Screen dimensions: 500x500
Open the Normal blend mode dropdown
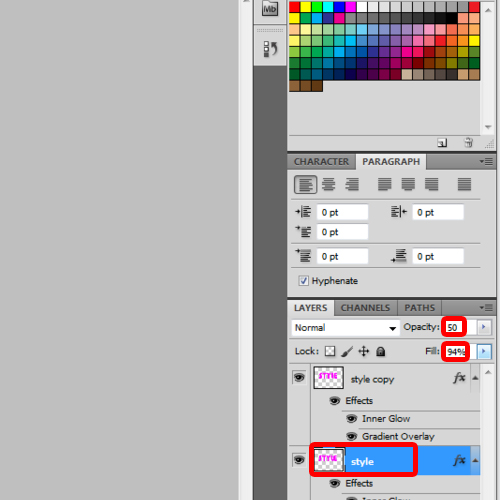tap(345, 328)
